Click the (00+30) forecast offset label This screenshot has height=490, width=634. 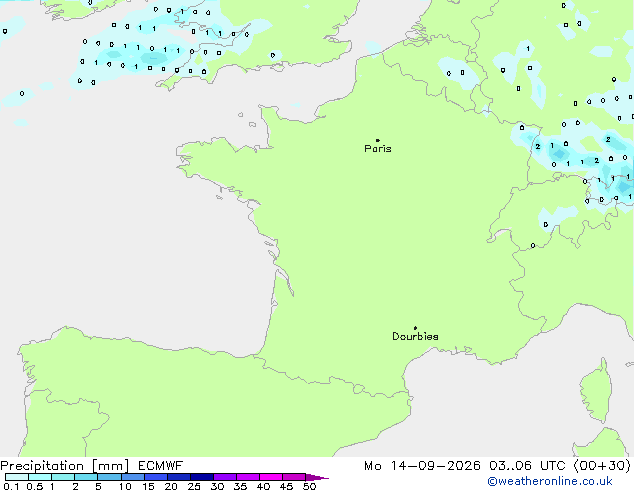pyautogui.click(x=602, y=466)
